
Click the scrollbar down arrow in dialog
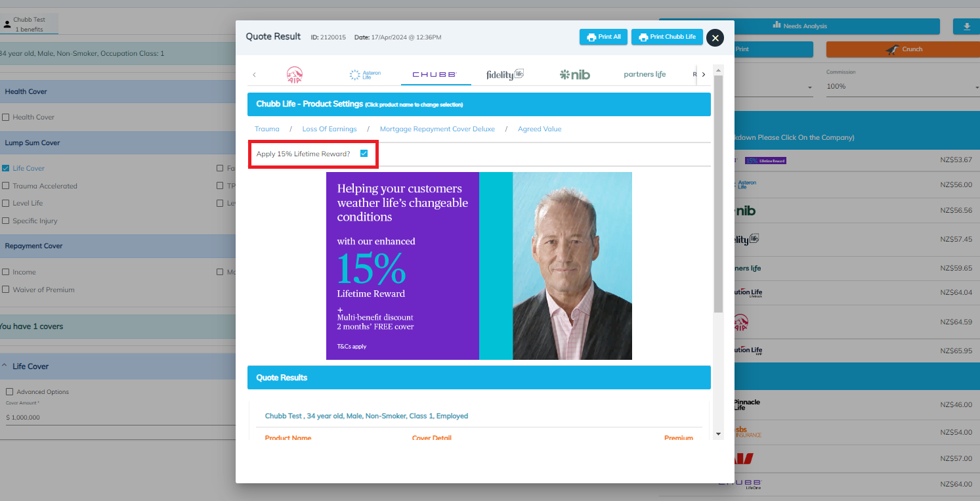[718, 433]
